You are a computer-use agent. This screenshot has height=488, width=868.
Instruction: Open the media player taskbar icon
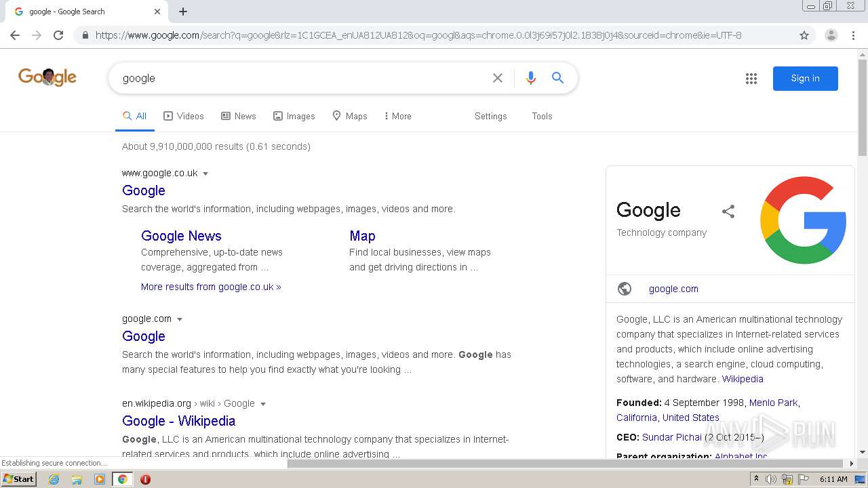point(100,479)
